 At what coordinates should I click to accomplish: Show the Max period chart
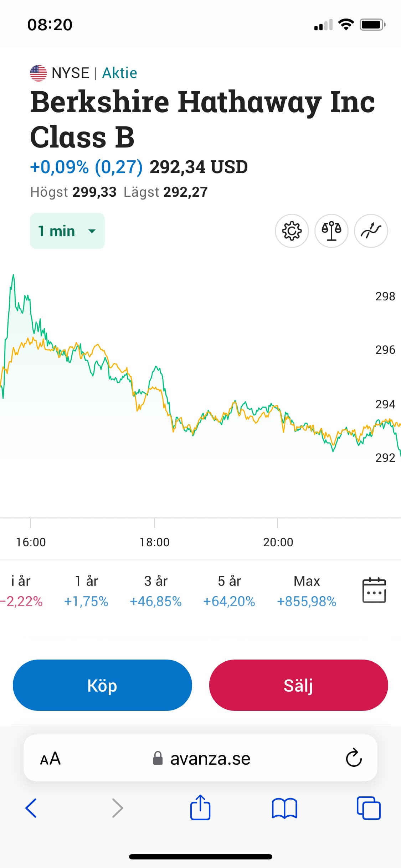click(x=307, y=591)
